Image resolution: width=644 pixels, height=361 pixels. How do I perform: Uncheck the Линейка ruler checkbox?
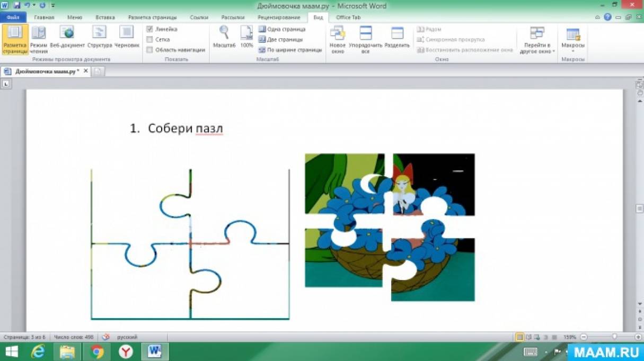coord(149,30)
